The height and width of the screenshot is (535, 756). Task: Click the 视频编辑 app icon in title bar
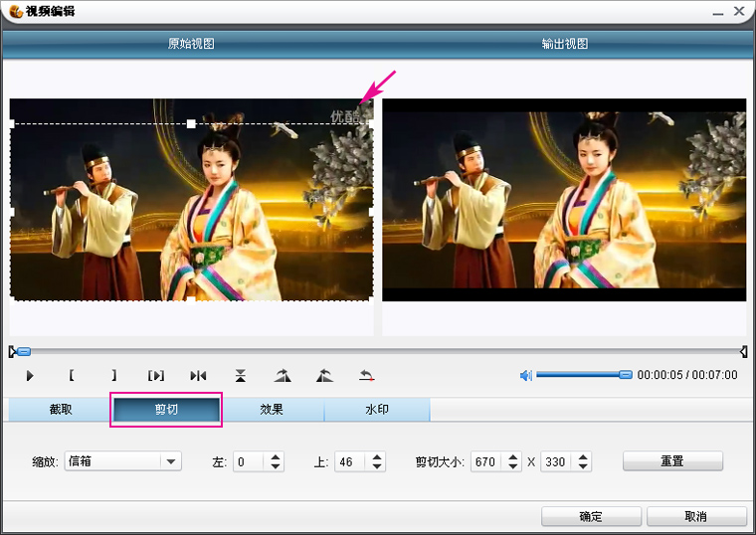tap(16, 11)
